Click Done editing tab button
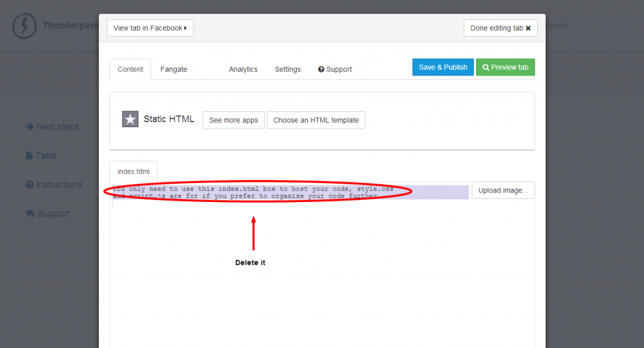This screenshot has height=348, width=644. point(501,28)
